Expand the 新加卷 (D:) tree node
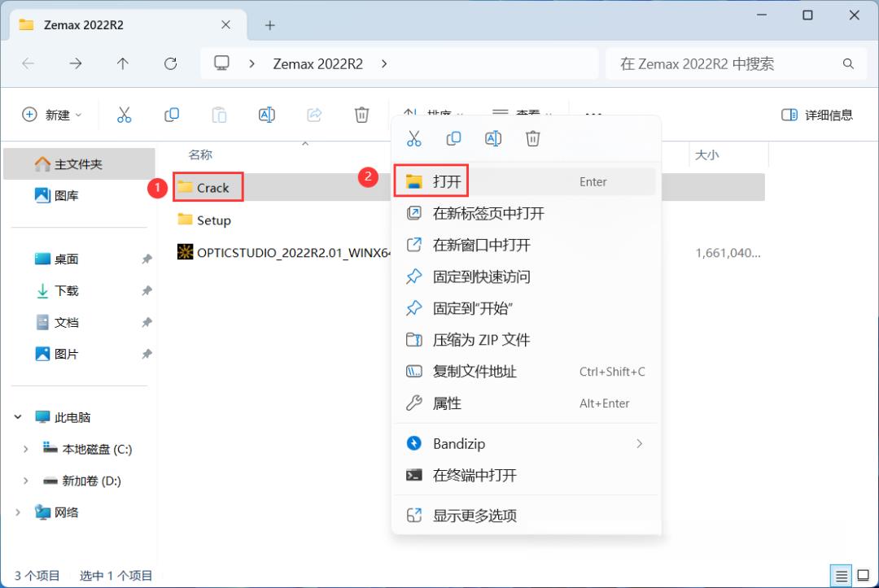This screenshot has height=588, width=879. coord(25,481)
